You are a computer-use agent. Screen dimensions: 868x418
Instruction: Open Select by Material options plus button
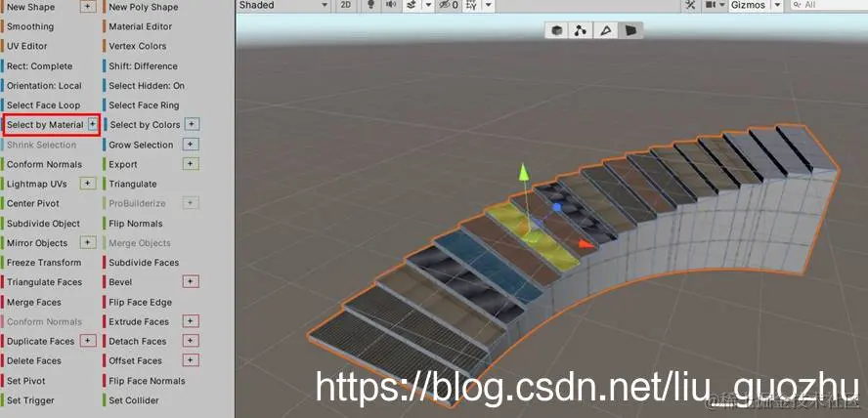coord(93,124)
